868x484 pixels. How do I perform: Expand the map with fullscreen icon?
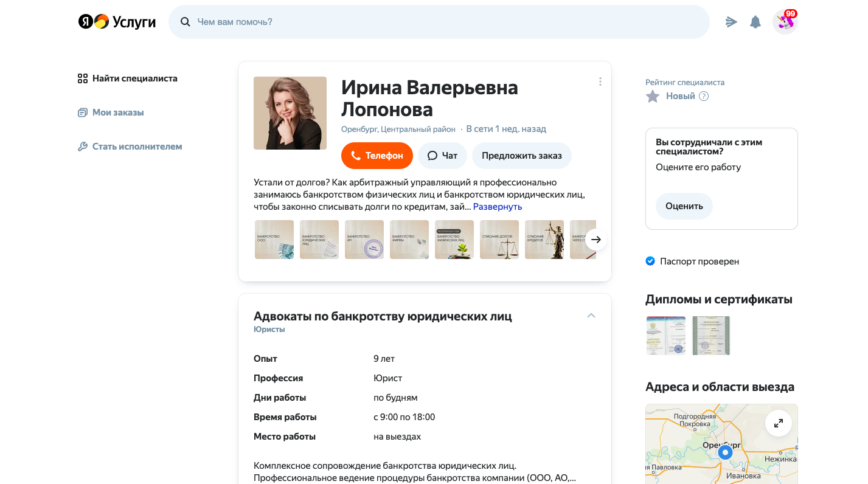778,423
